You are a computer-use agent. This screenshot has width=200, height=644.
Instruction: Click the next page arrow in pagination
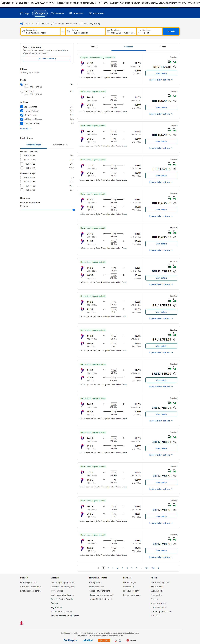(158, 568)
